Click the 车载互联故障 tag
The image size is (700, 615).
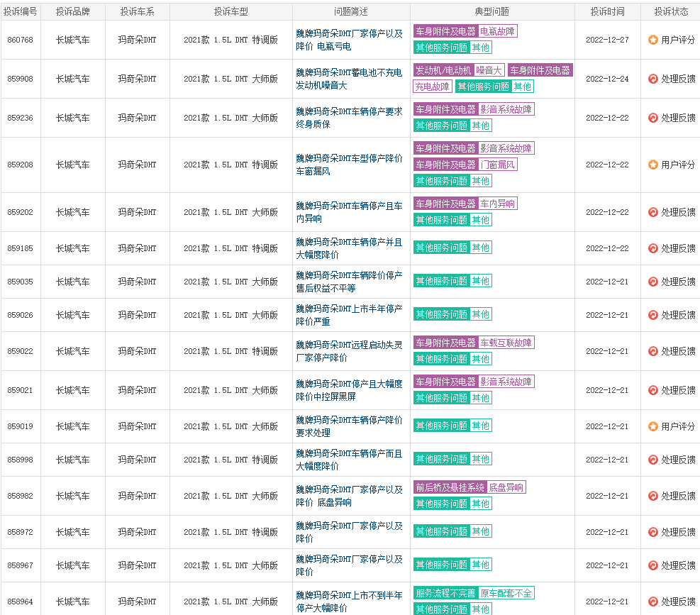(x=506, y=343)
